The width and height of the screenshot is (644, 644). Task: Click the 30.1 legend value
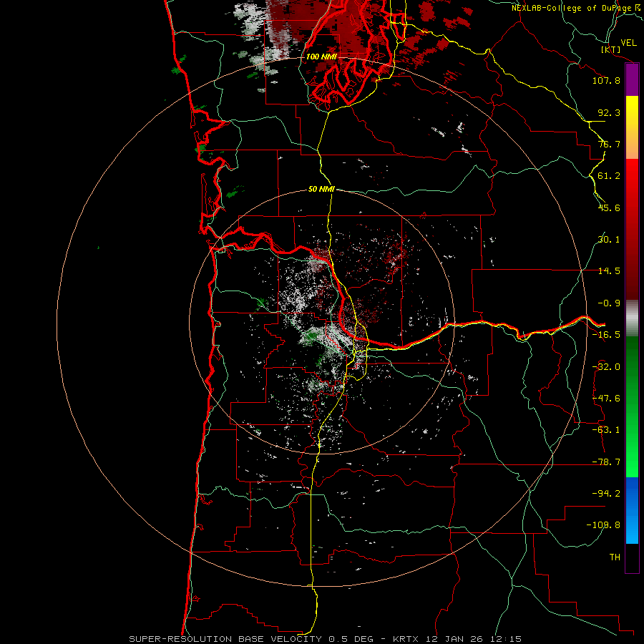click(609, 240)
